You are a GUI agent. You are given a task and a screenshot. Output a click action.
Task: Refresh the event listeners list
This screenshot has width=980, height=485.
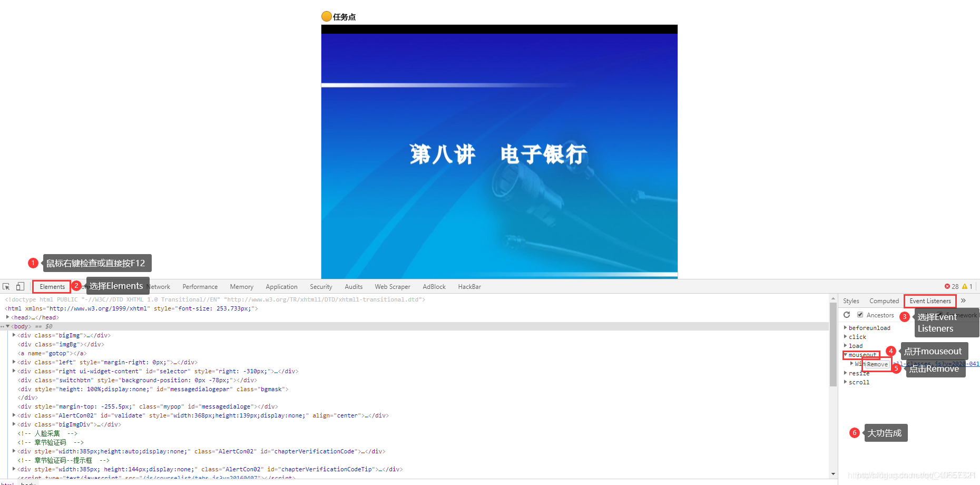847,315
